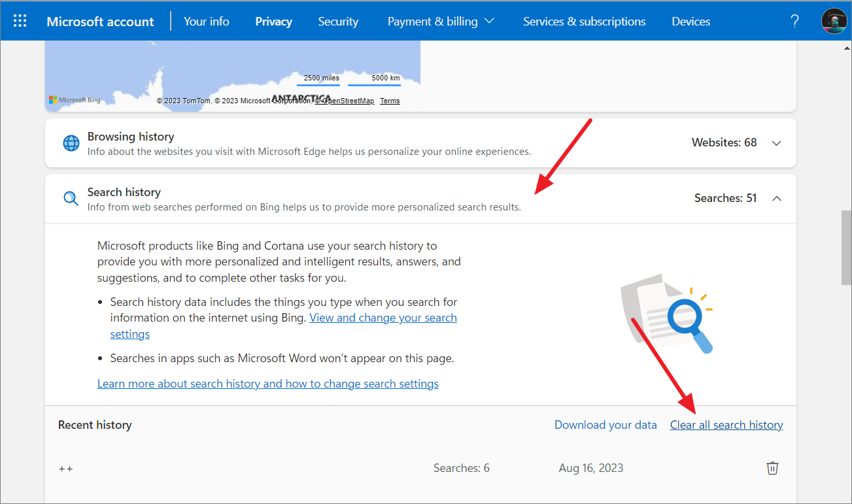852x504 pixels.
Task: Click the Search history magnifier icon
Action: point(71,199)
